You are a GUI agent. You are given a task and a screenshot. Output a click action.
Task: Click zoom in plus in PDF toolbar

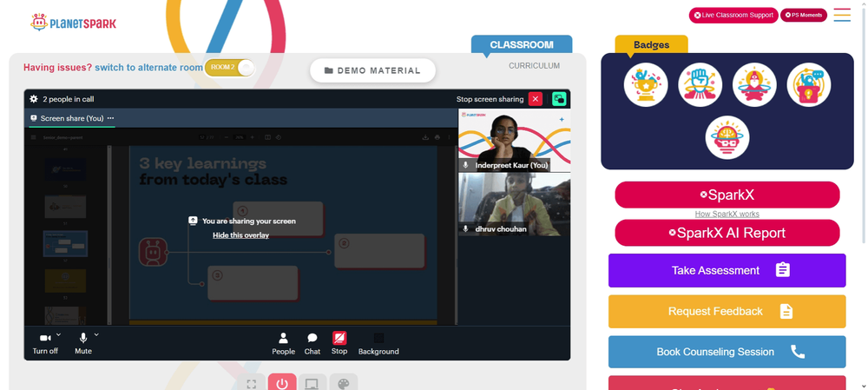252,137
